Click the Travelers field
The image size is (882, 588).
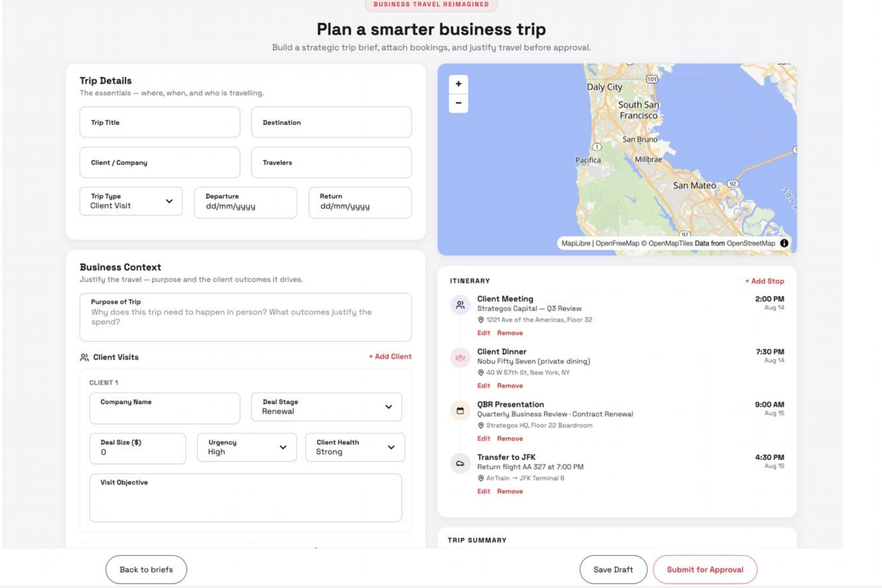(332, 162)
